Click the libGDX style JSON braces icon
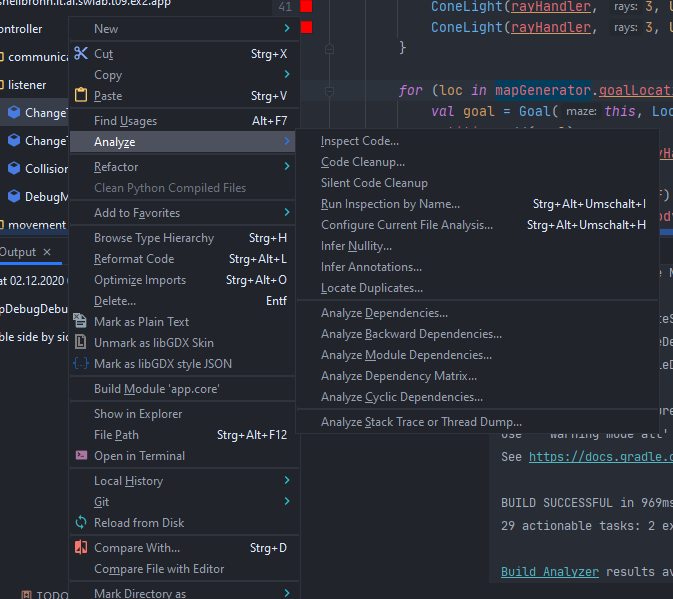Viewport: 673px width, 599px height. [x=82, y=364]
